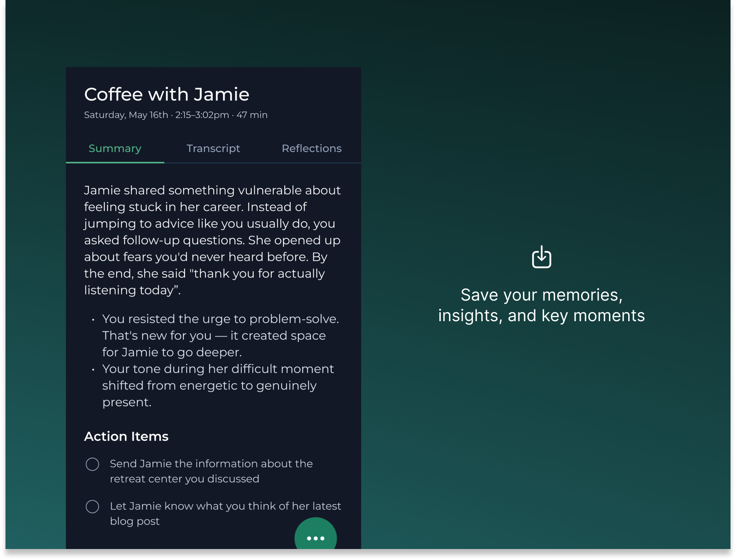This screenshot has width=736, height=560.
Task: Open the Transcript tab
Action: coord(213,149)
